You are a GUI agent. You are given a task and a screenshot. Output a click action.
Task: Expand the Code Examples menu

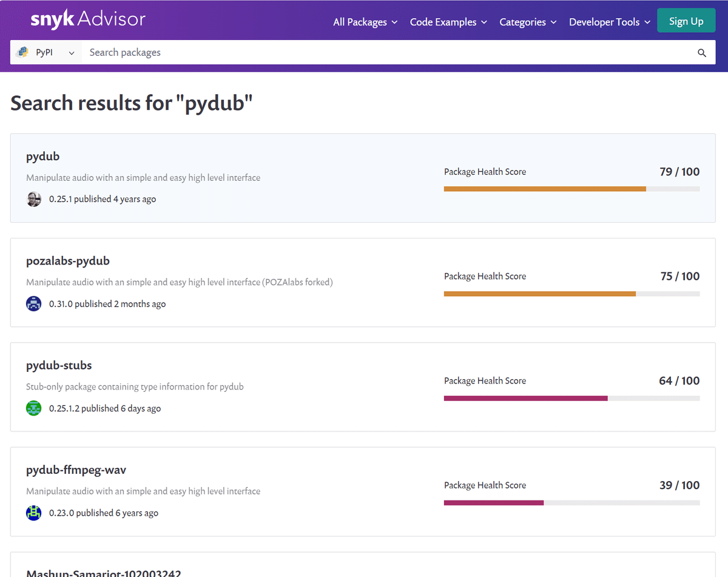coord(448,22)
